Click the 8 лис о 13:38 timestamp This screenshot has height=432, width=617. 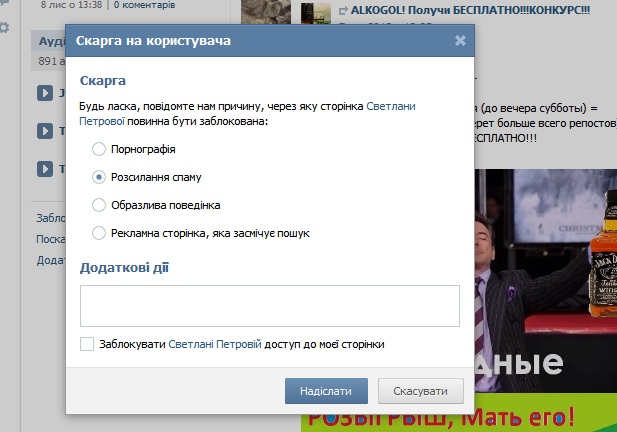tap(71, 5)
